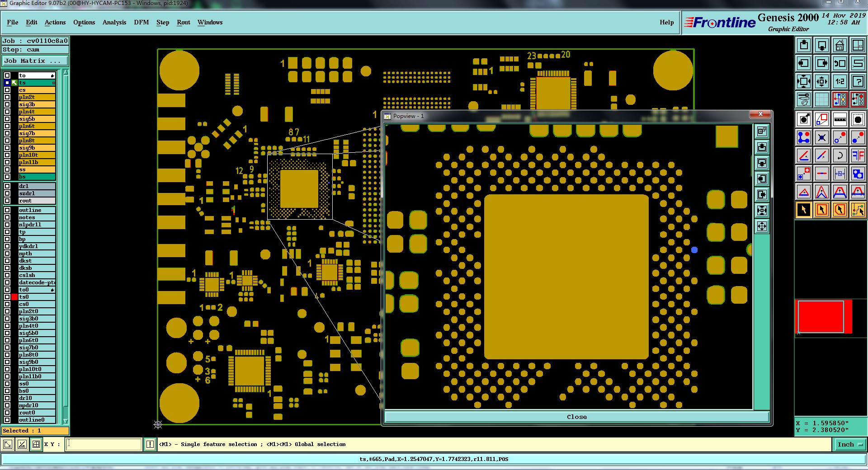Open the Job Matrix ... selector
This screenshot has width=868, height=470.
pos(35,61)
